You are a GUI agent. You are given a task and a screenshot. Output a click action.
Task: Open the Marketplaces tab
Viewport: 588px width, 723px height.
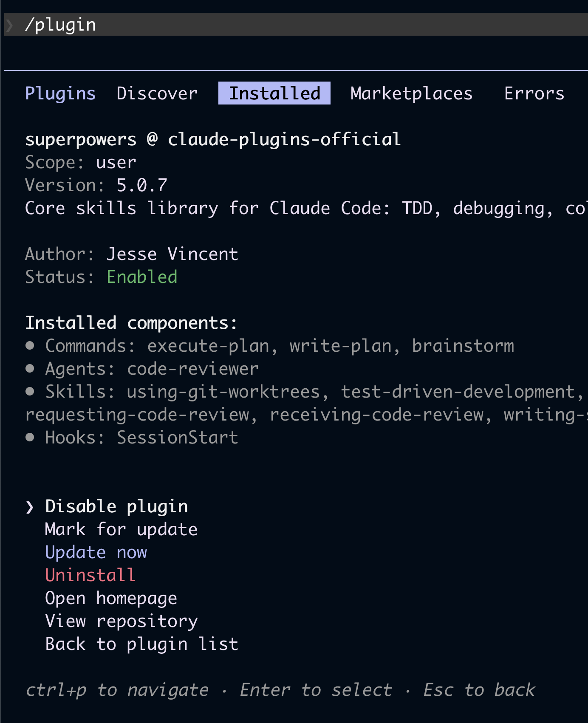411,93
